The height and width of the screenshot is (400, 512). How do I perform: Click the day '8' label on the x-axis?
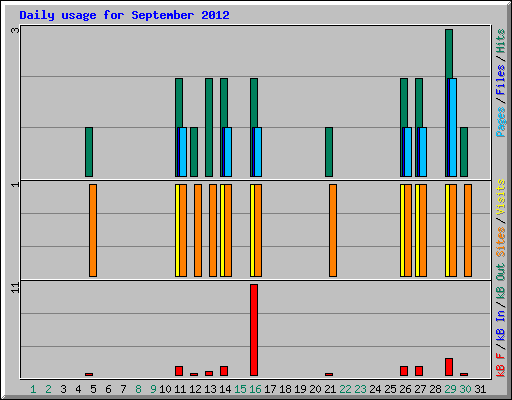tap(138, 389)
